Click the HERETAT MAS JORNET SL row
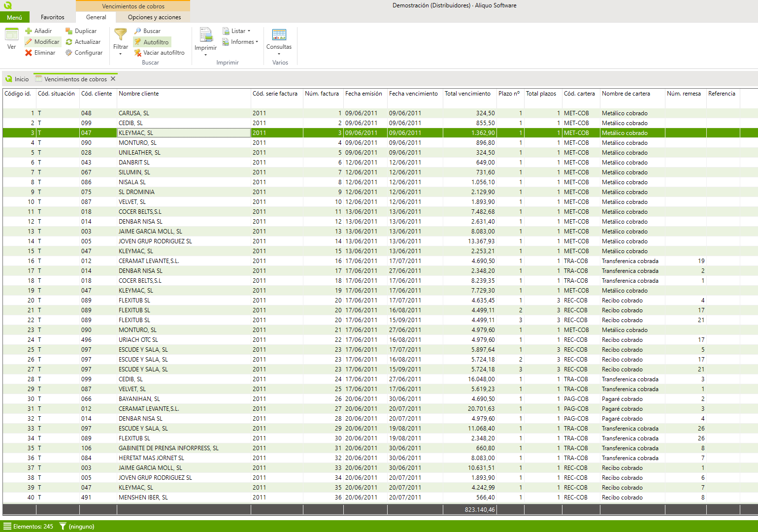Image resolution: width=758 pixels, height=532 pixels. (380, 458)
